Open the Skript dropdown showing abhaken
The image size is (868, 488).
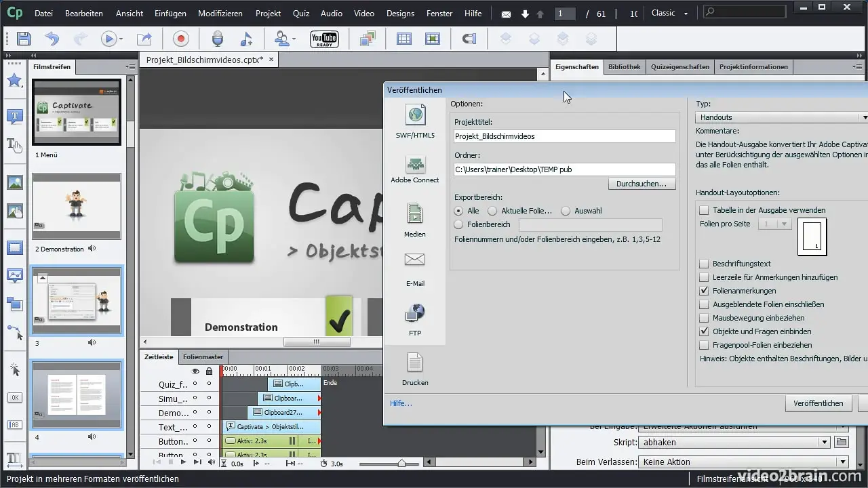click(734, 442)
